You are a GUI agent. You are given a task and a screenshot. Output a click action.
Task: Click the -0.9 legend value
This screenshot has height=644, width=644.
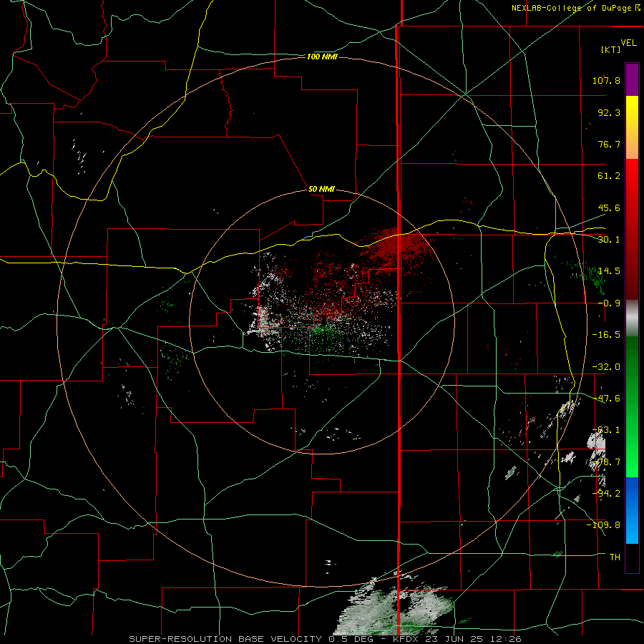tap(609, 303)
